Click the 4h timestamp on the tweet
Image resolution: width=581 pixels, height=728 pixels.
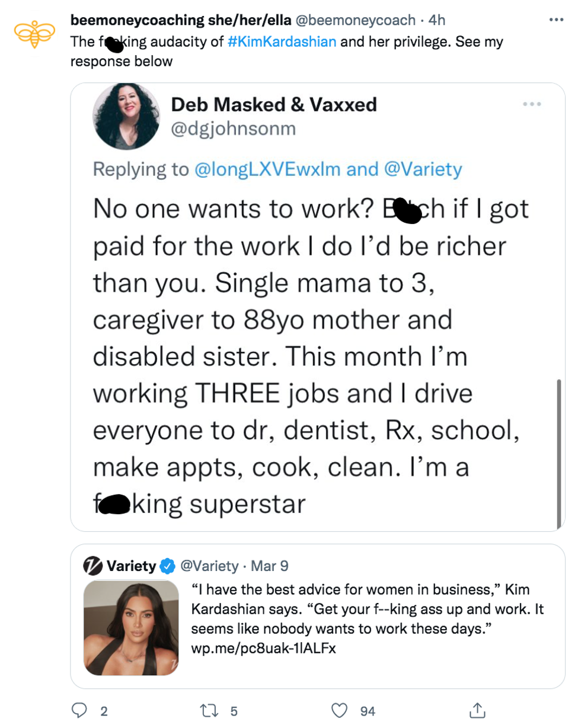click(x=436, y=20)
